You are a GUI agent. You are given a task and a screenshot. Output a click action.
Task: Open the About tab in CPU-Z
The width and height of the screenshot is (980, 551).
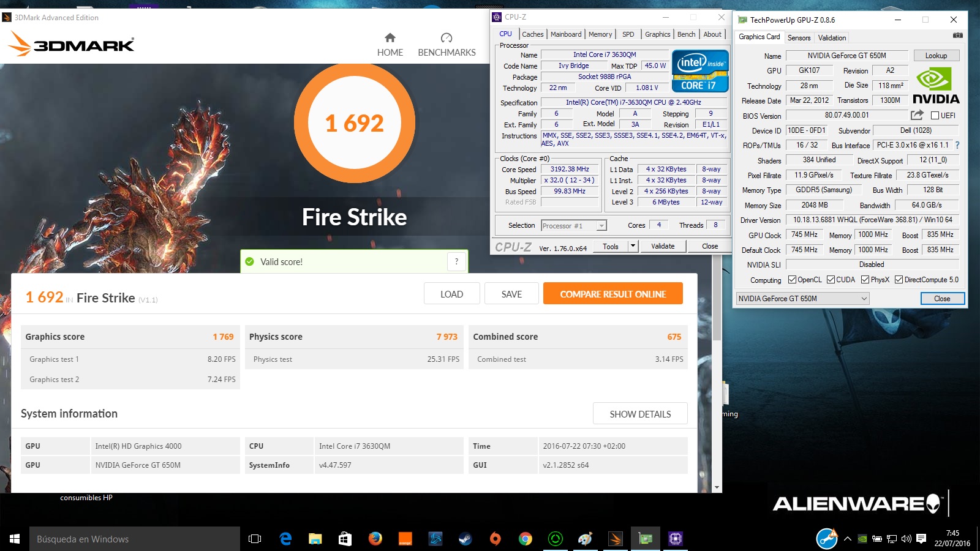click(712, 34)
